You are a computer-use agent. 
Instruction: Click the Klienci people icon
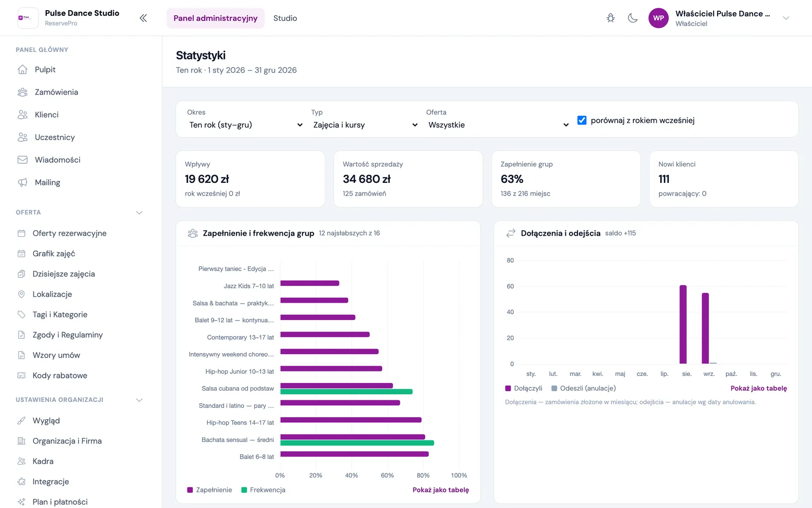click(x=22, y=115)
